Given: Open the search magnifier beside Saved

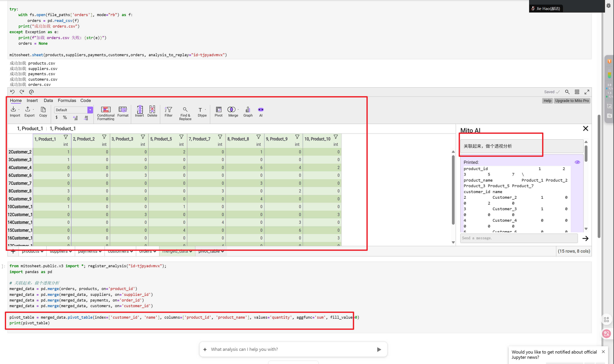Looking at the screenshot, I should click(567, 92).
